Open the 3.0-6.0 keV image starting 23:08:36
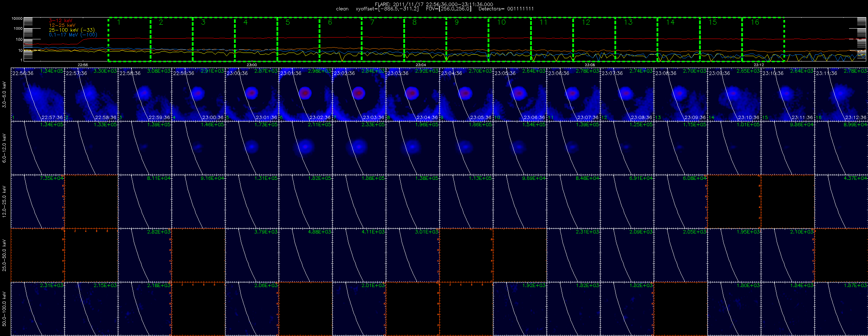The width and height of the screenshot is (868, 336). 680,94
